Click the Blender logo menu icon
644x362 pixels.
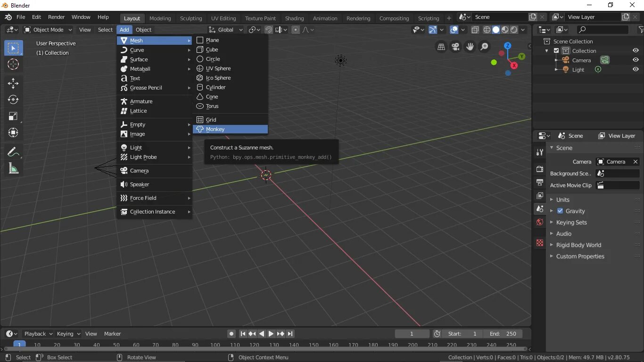coord(8,17)
